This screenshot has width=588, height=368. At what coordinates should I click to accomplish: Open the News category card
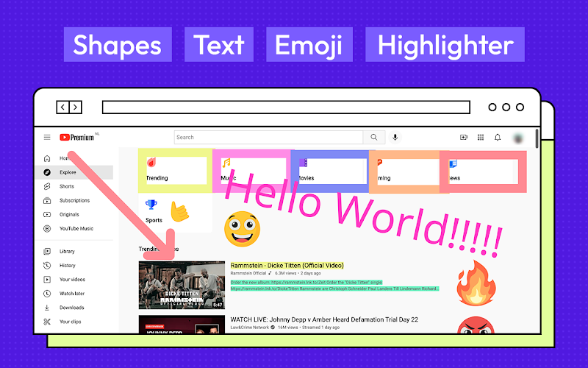pos(483,171)
